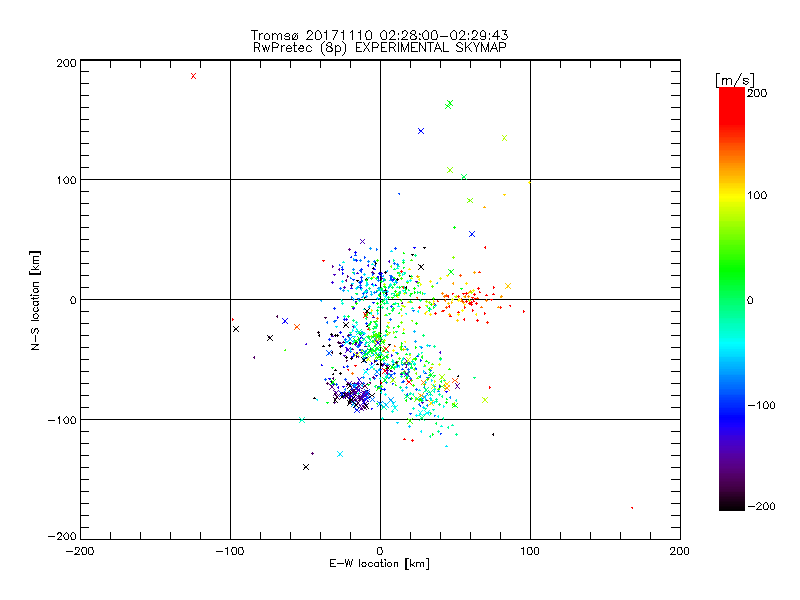Click the purple X marker atop the central cluster
Viewport: 800px width, 600px height.
click(x=363, y=242)
